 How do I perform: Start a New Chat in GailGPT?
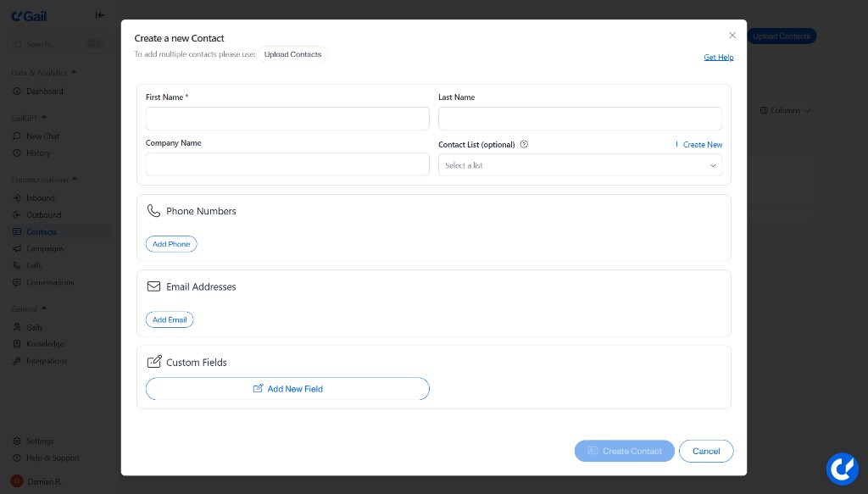point(42,136)
